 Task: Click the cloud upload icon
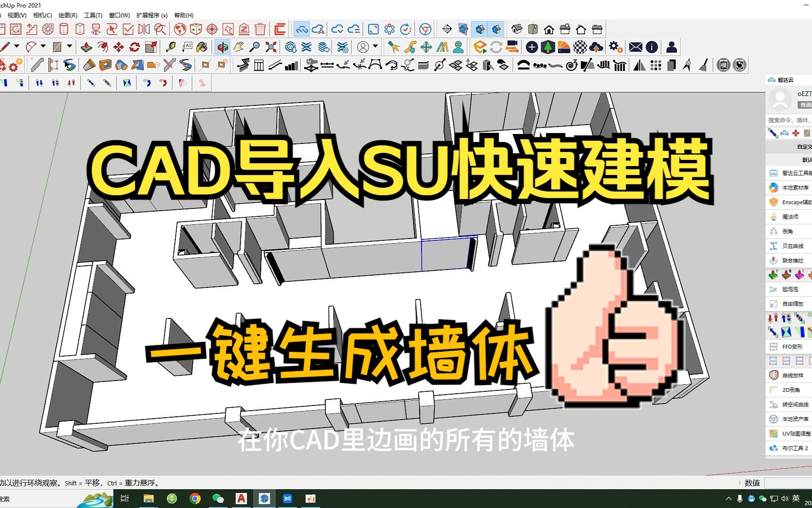click(596, 47)
